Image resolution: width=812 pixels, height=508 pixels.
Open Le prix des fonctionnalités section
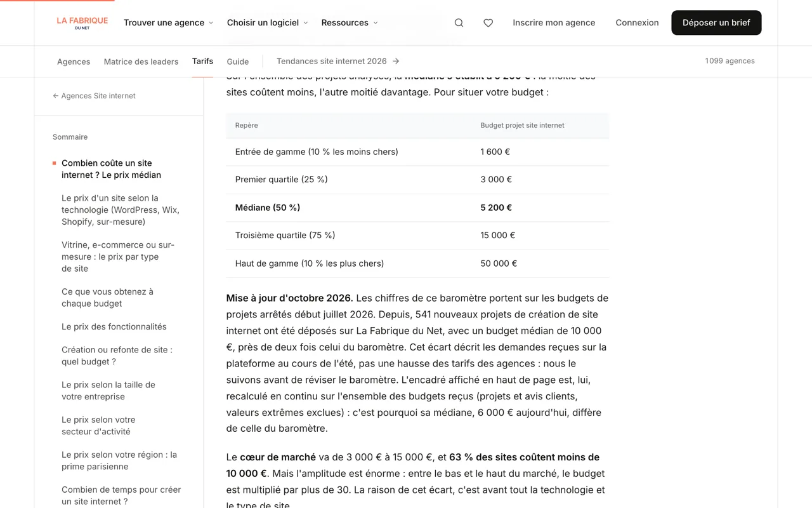click(114, 326)
